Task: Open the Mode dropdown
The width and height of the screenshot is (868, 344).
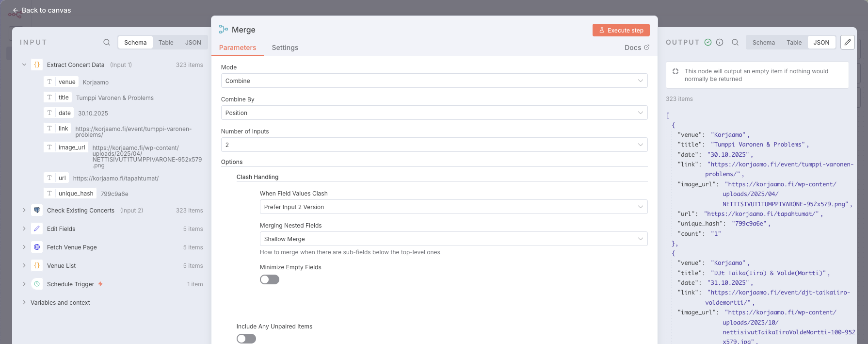Action: [x=434, y=81]
